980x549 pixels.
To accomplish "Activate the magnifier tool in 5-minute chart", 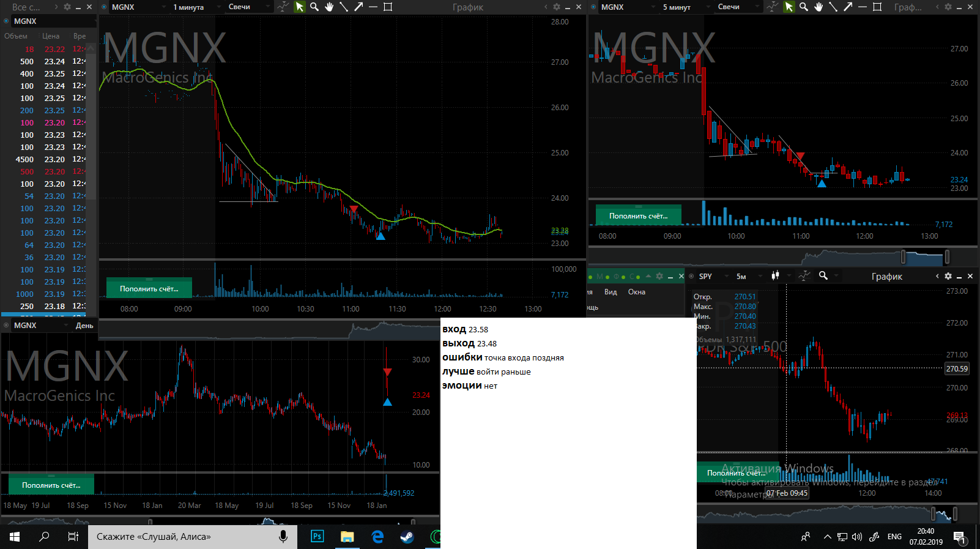I will 804,7.
